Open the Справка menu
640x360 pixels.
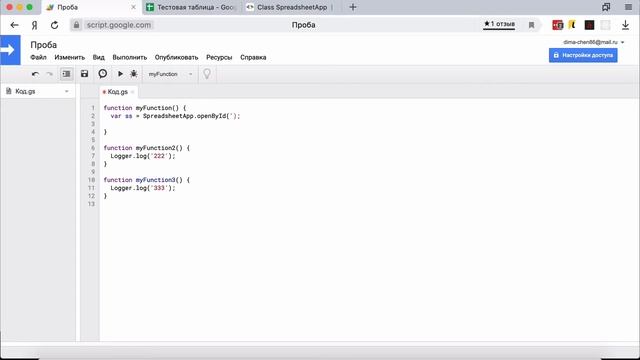253,58
